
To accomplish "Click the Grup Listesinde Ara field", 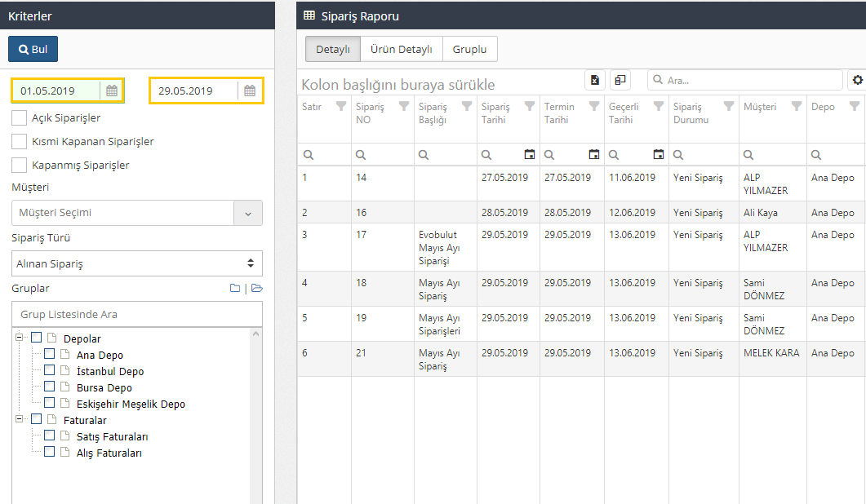I will coord(137,314).
